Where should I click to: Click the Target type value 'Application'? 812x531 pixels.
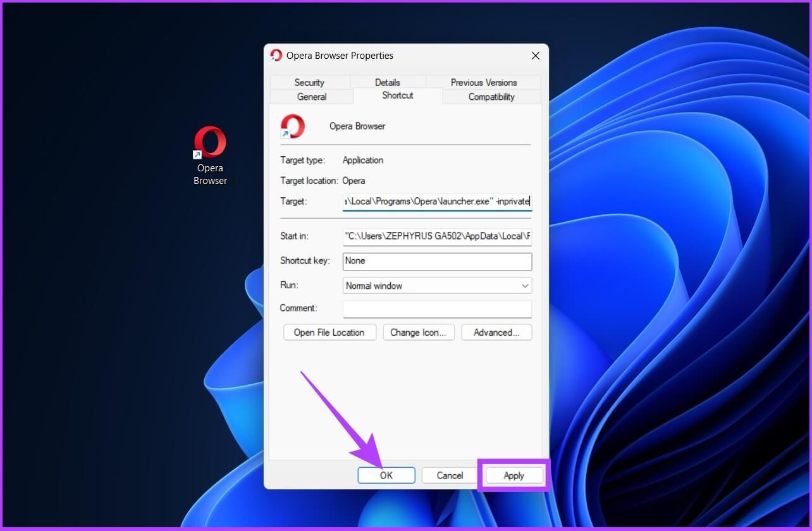click(363, 161)
